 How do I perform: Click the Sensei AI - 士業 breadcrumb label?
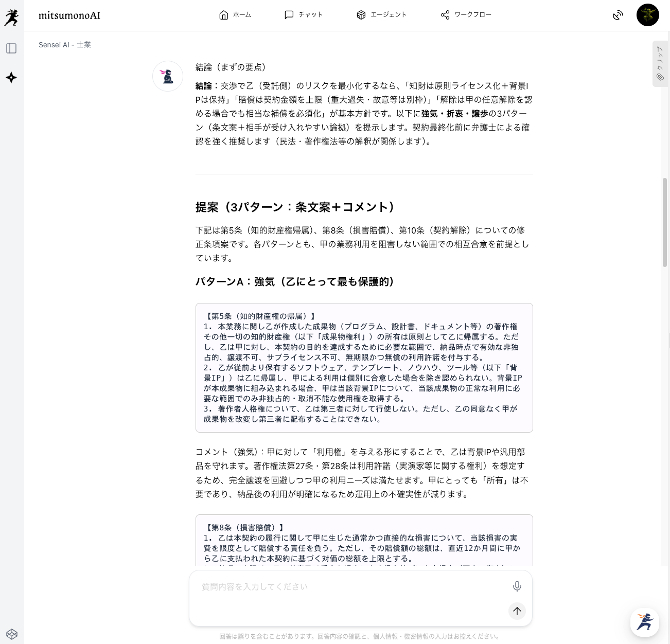click(x=65, y=45)
